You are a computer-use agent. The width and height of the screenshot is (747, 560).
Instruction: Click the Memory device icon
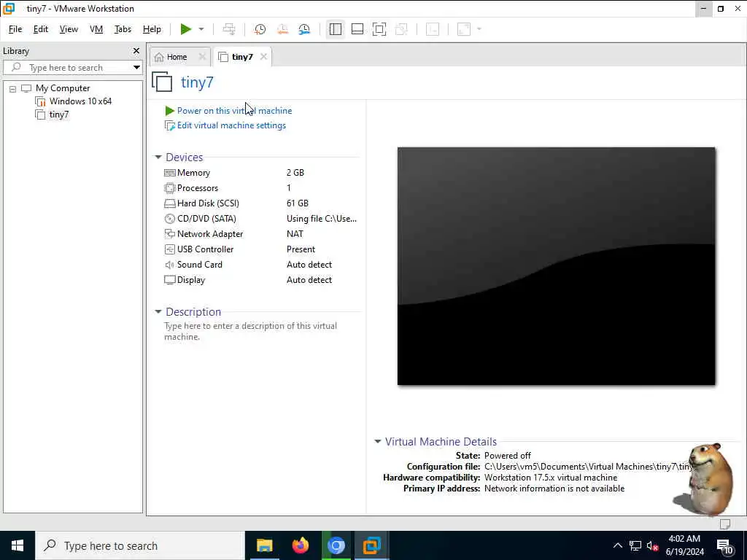pyautogui.click(x=169, y=173)
